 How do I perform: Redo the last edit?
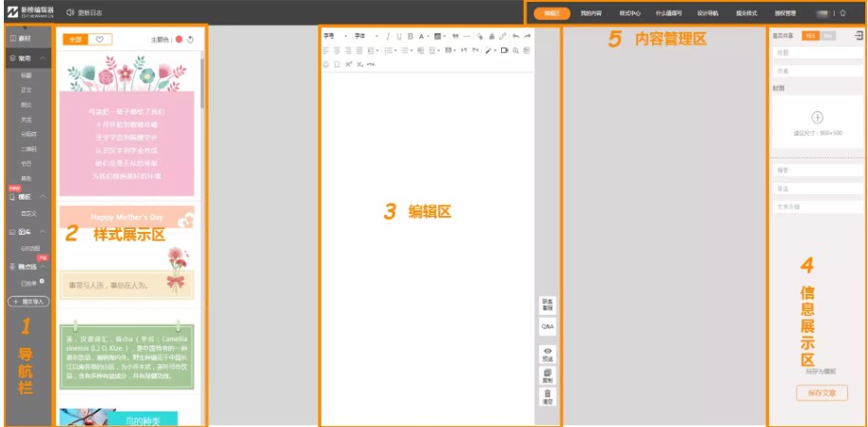[527, 36]
